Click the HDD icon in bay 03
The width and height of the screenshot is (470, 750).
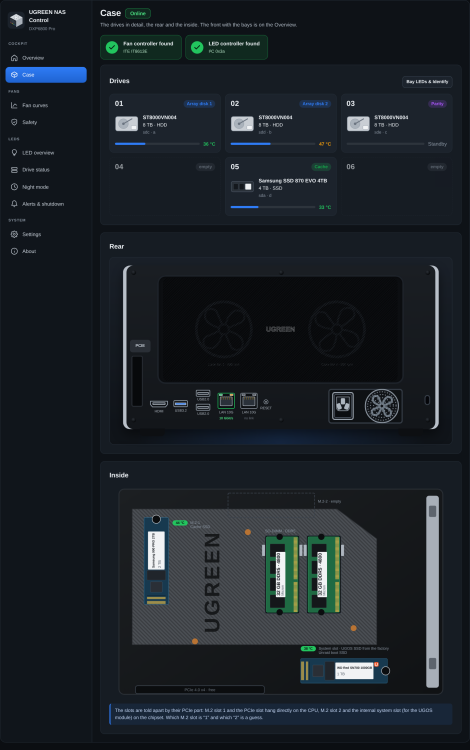(358, 124)
